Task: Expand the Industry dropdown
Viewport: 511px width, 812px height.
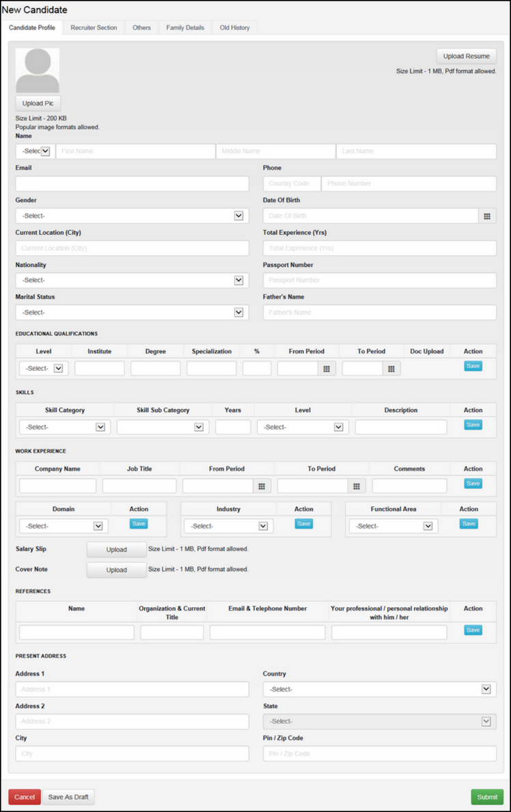Action: click(229, 526)
